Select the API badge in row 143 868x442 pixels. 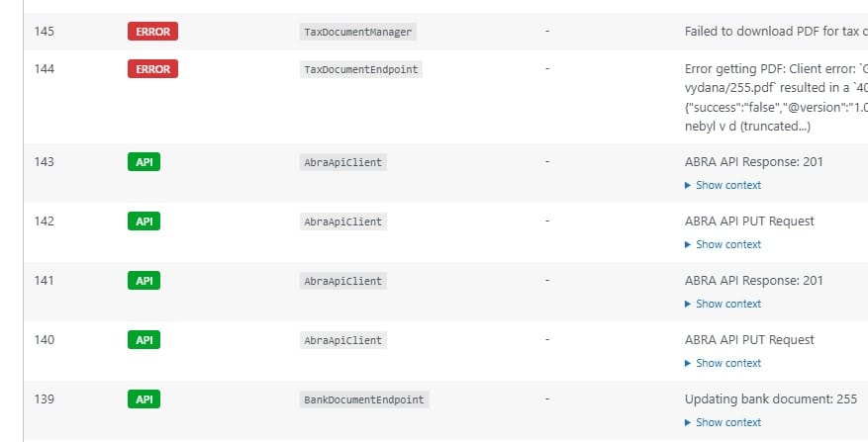point(144,162)
